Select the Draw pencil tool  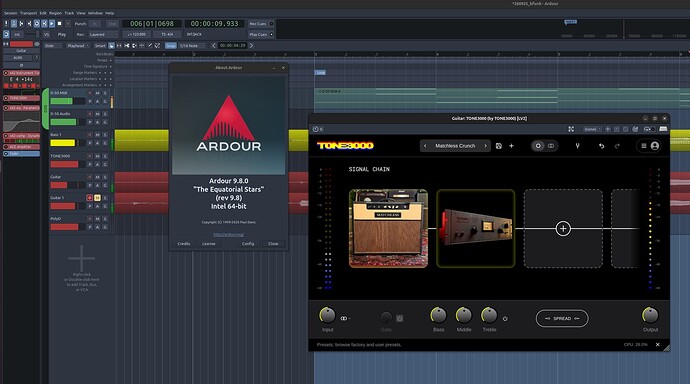pyautogui.click(x=150, y=46)
